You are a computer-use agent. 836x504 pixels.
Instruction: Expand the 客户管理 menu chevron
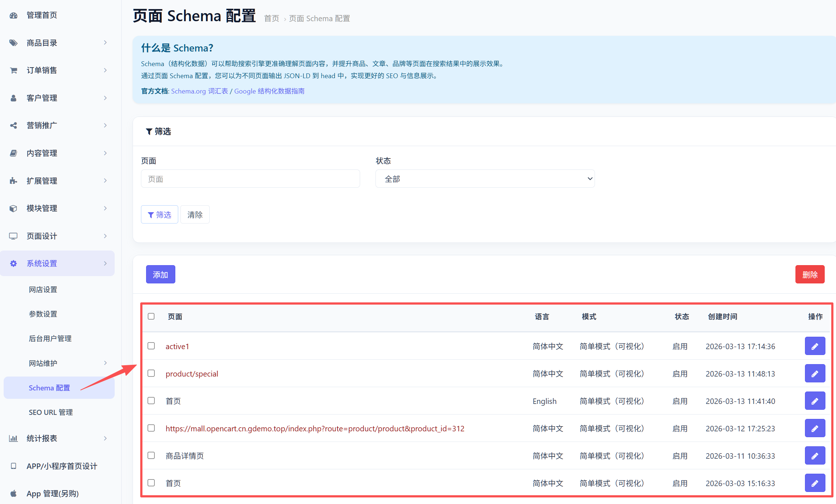[105, 98]
